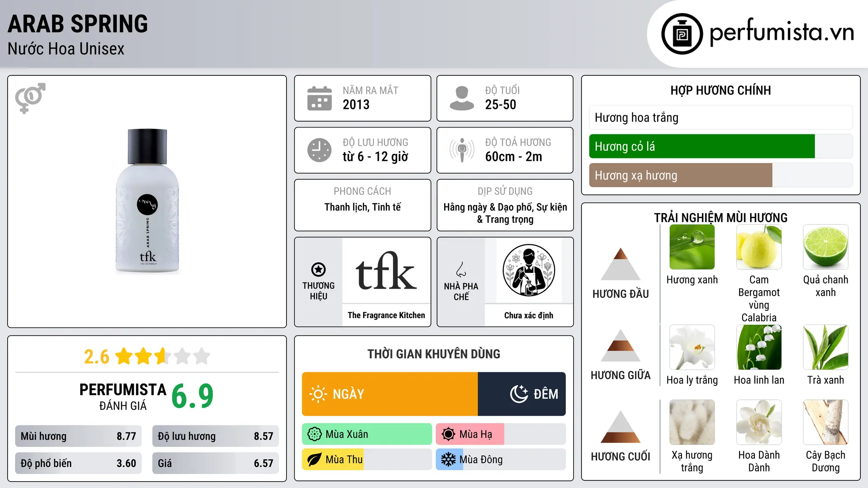
Task: Open the Hoa ly trắng lily image
Action: [692, 347]
